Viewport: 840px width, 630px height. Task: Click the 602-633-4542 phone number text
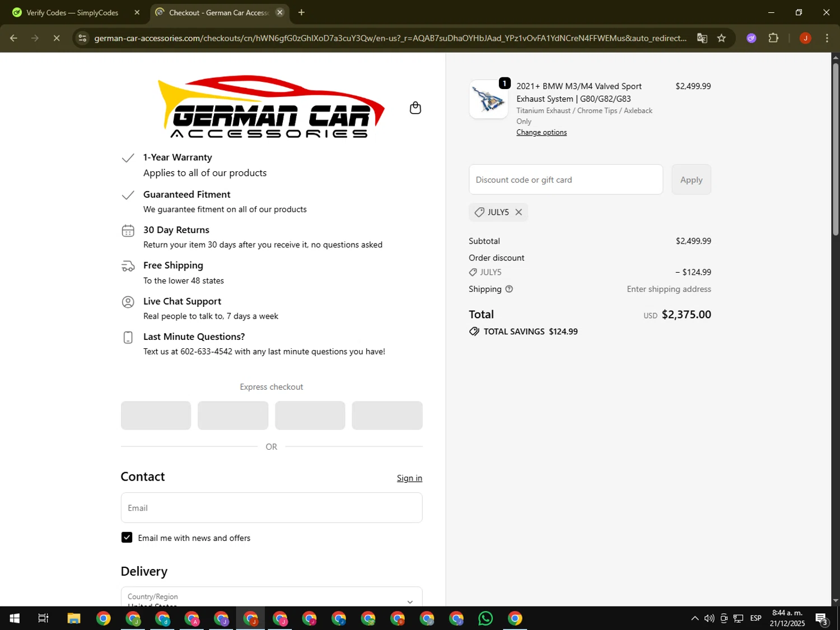point(206,352)
